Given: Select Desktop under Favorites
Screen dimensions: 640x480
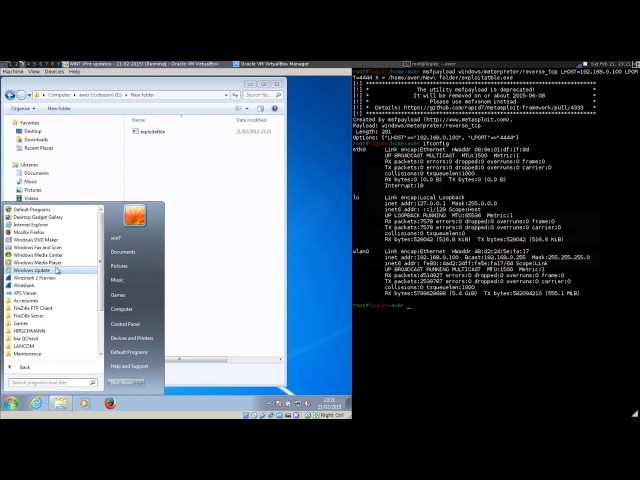Looking at the screenshot, I should tap(33, 131).
